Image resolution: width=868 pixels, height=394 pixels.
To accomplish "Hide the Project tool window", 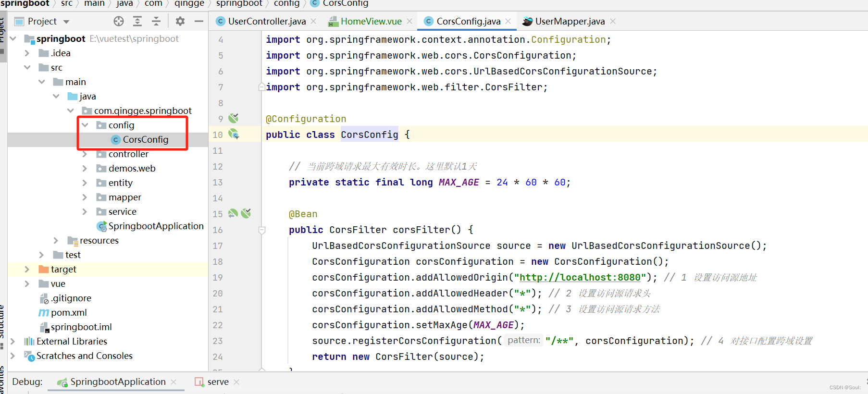I will pos(198,21).
